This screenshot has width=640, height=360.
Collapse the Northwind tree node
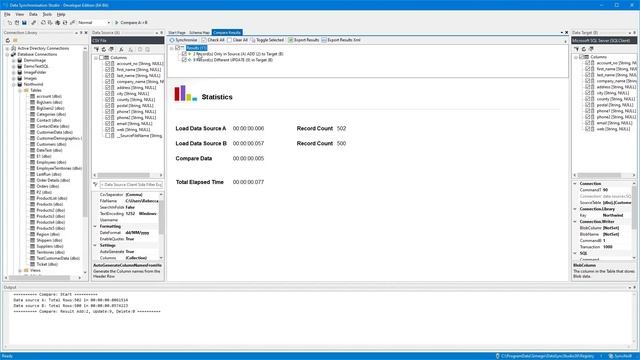(x=13, y=84)
